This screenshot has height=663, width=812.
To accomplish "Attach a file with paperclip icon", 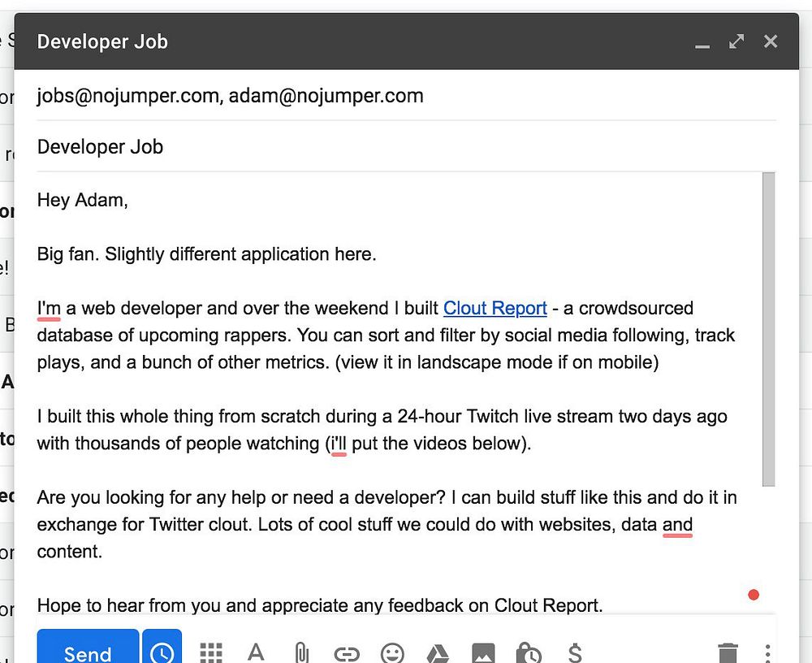I will [301, 652].
